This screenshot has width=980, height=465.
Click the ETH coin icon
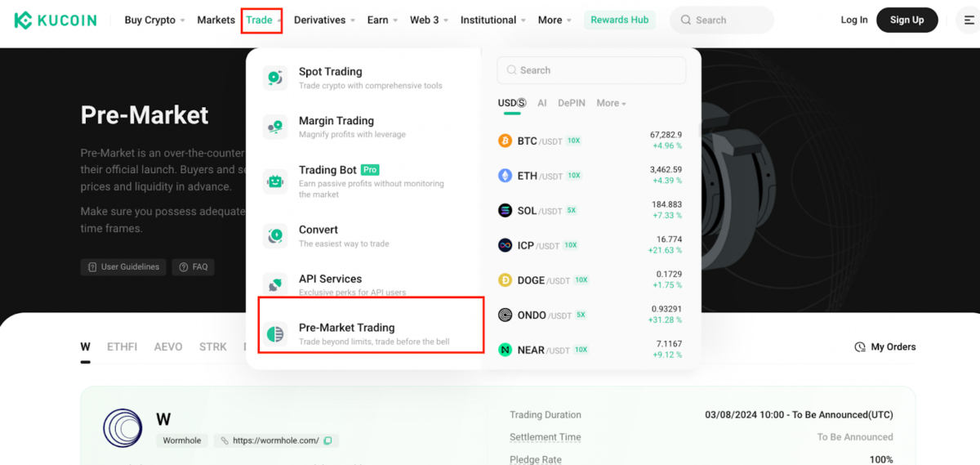coord(505,176)
